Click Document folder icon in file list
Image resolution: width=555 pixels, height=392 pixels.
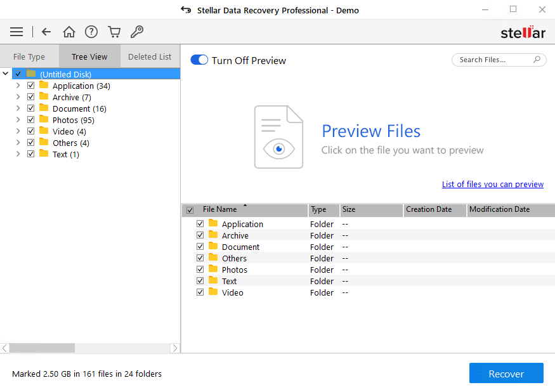213,245
